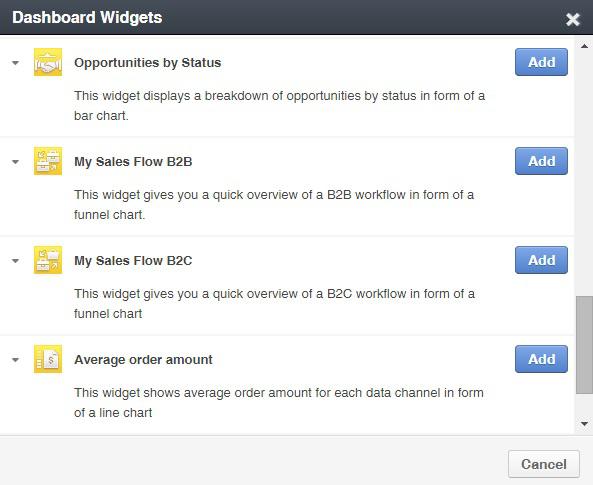This screenshot has height=485, width=593.
Task: Collapse the Opportunities by Status widget description
Action: pos(16,63)
